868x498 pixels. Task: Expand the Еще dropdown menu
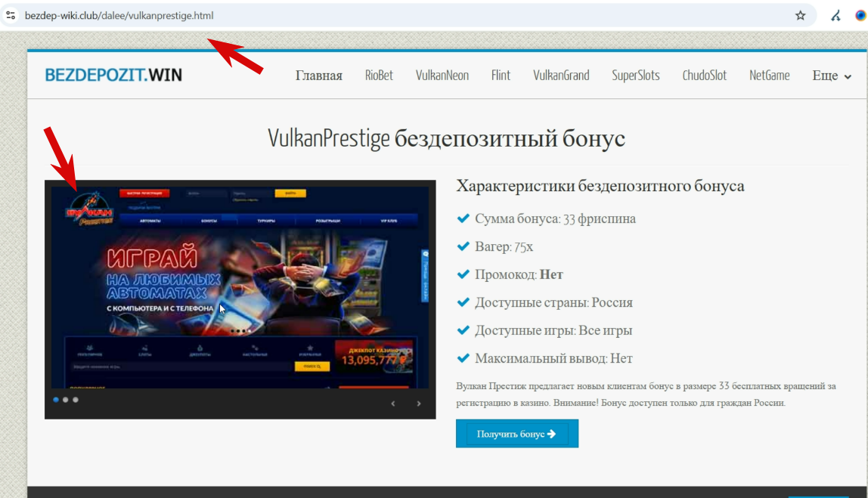tap(832, 76)
